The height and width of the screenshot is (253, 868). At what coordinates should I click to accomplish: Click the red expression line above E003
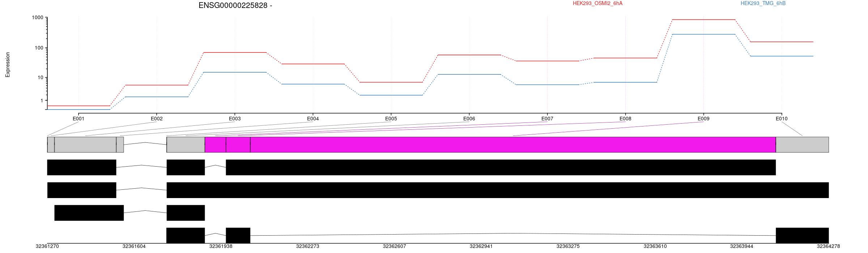pos(235,52)
